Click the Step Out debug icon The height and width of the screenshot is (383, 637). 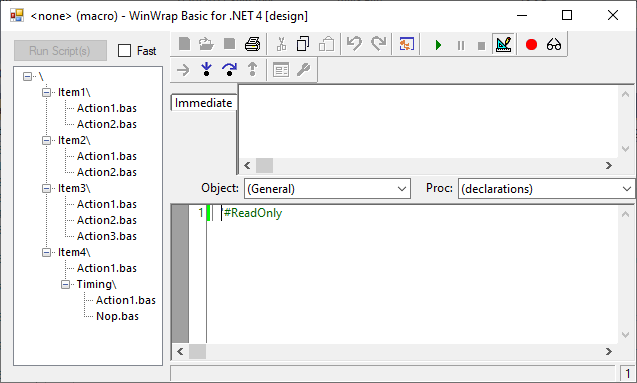pyautogui.click(x=252, y=69)
